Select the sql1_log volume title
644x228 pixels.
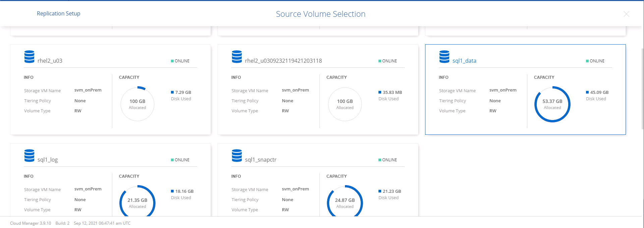48,160
